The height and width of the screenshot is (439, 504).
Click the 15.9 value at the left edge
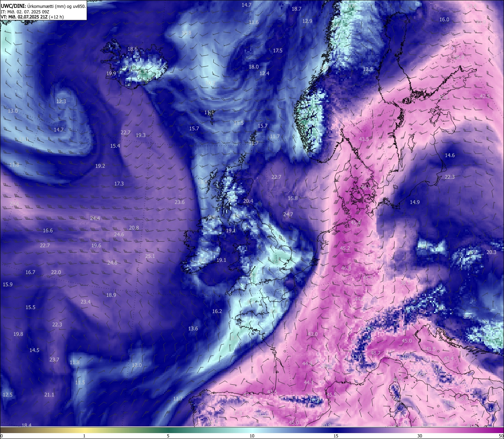(7, 285)
